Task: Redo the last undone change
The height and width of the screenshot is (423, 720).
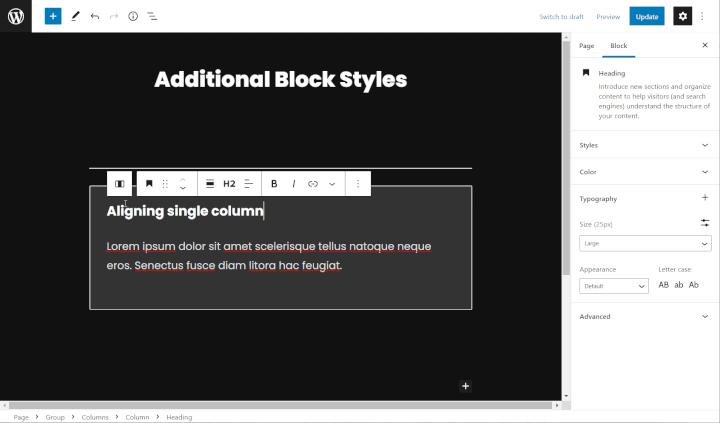Action: click(x=113, y=16)
